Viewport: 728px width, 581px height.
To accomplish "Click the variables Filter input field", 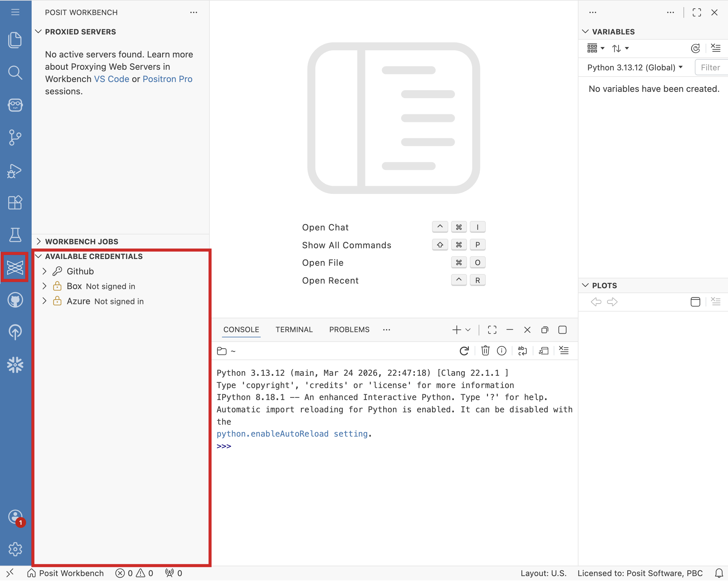I will point(711,68).
